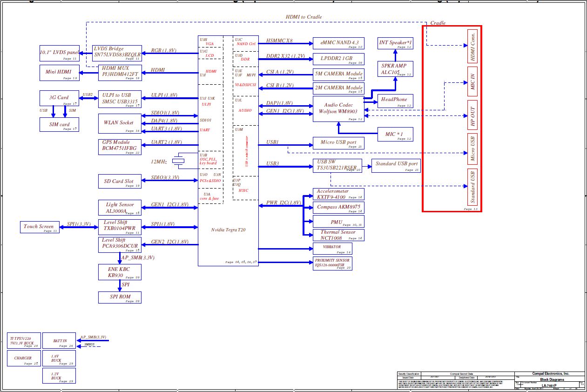
Task: Click the SDIO3(3.3V) signal label
Action: coord(165,177)
